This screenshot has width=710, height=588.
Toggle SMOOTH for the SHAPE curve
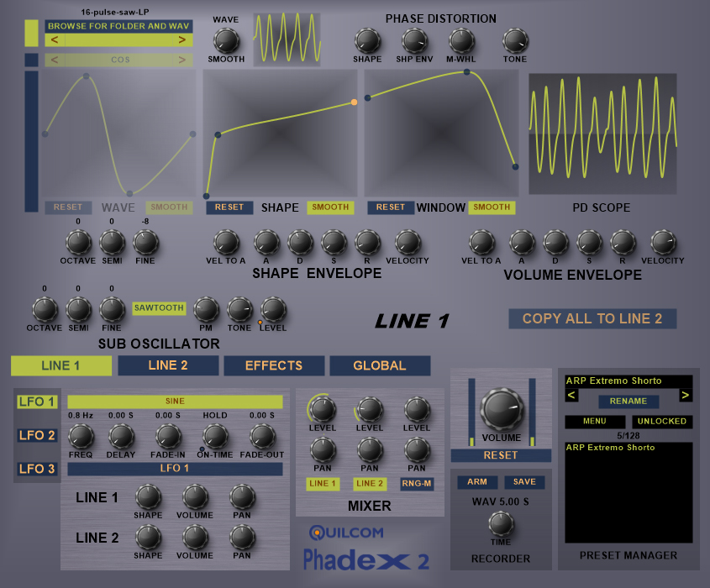(330, 207)
